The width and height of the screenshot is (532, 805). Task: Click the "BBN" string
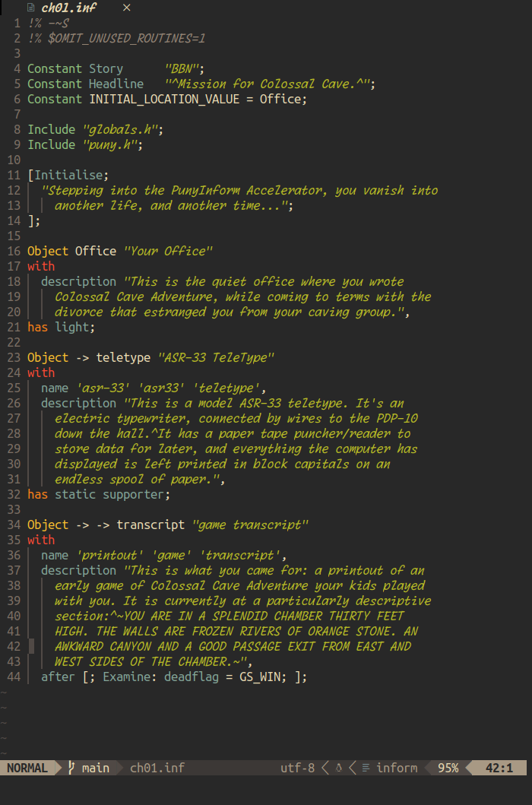(182, 69)
